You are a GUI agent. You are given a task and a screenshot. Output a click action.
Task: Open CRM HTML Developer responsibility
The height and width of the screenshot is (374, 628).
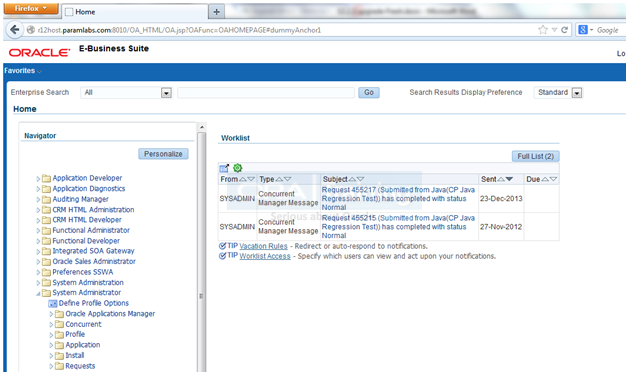[87, 220]
